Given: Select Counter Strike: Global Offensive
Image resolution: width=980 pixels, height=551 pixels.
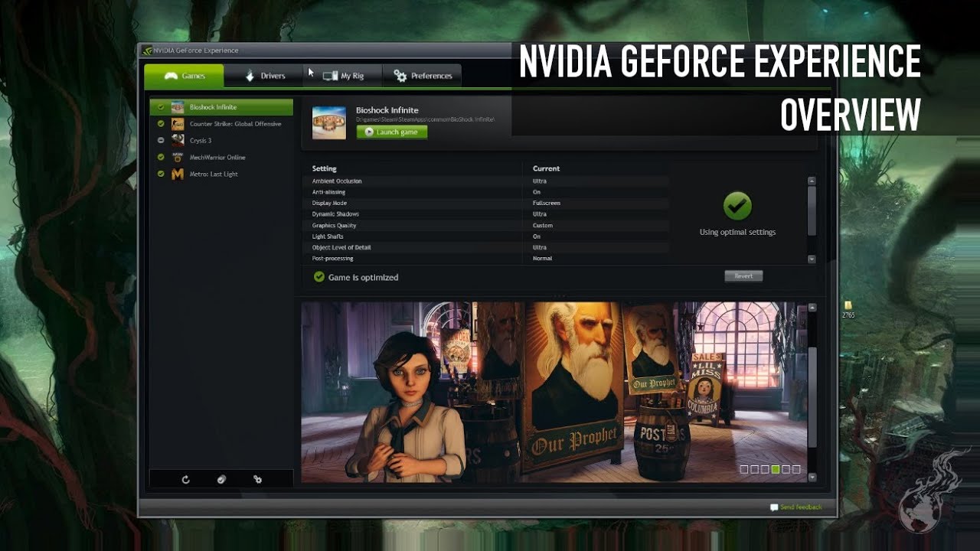Looking at the screenshot, I should [221, 124].
